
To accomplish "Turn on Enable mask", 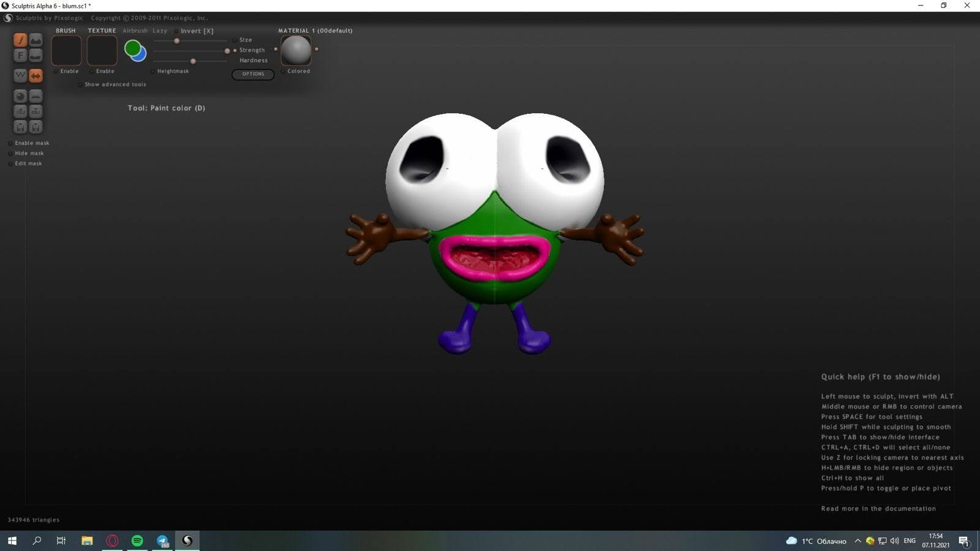I will click(10, 143).
